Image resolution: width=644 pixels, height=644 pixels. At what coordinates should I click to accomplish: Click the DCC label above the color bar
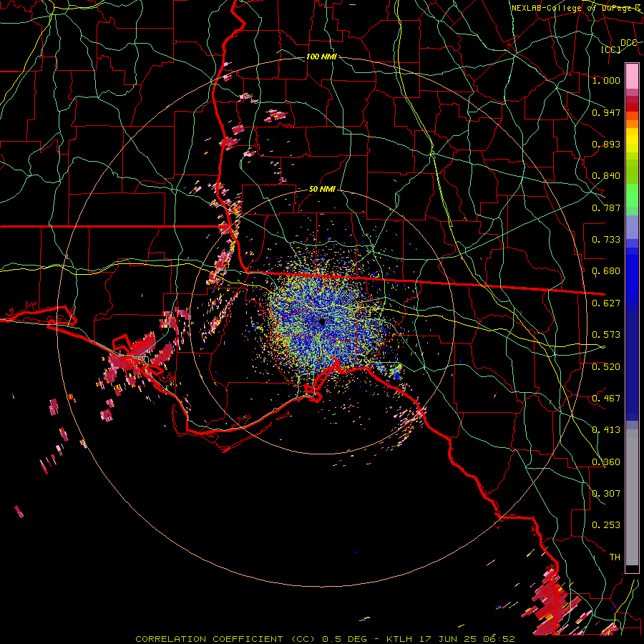629,43
